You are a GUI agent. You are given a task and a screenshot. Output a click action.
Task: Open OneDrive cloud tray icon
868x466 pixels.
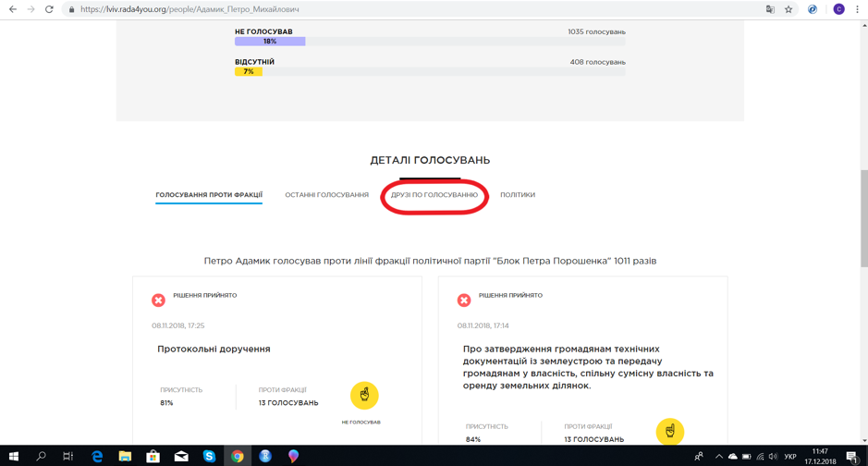click(x=732, y=457)
